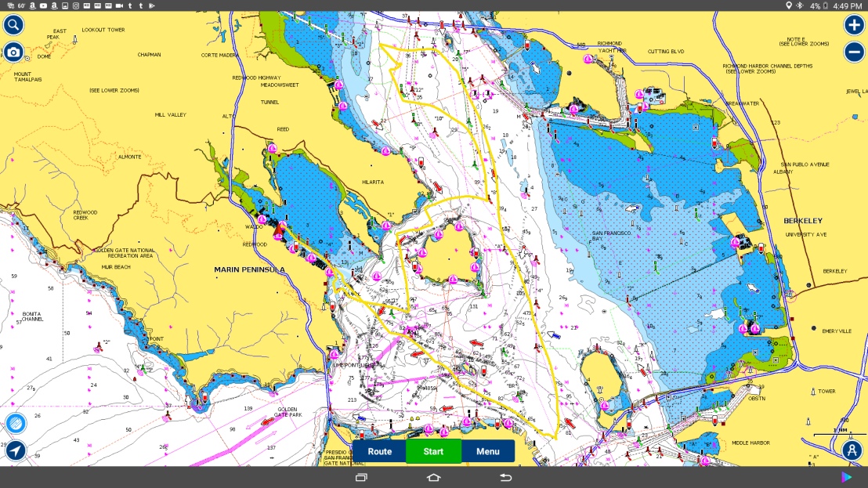Toggle the striped chart overlay button
The image size is (868, 488).
pos(16,424)
